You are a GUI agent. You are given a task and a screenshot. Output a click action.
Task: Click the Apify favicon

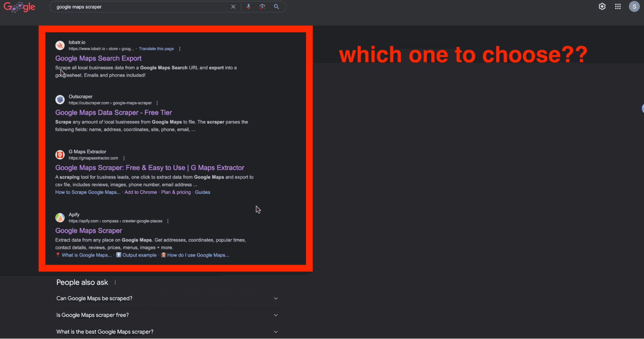(x=60, y=218)
